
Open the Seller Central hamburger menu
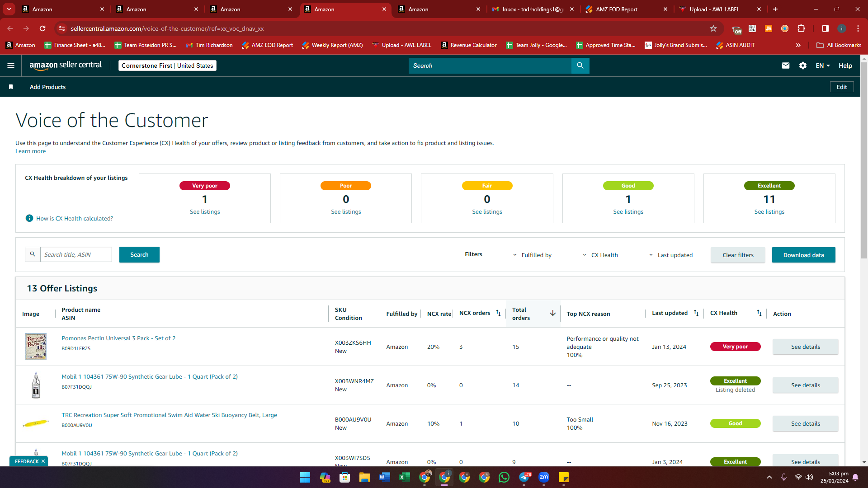[11, 66]
